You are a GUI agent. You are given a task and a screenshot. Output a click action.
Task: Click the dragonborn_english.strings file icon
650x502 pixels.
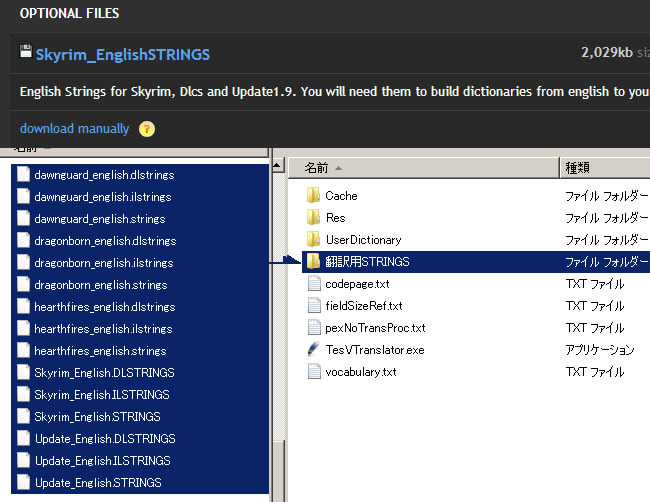point(24,284)
